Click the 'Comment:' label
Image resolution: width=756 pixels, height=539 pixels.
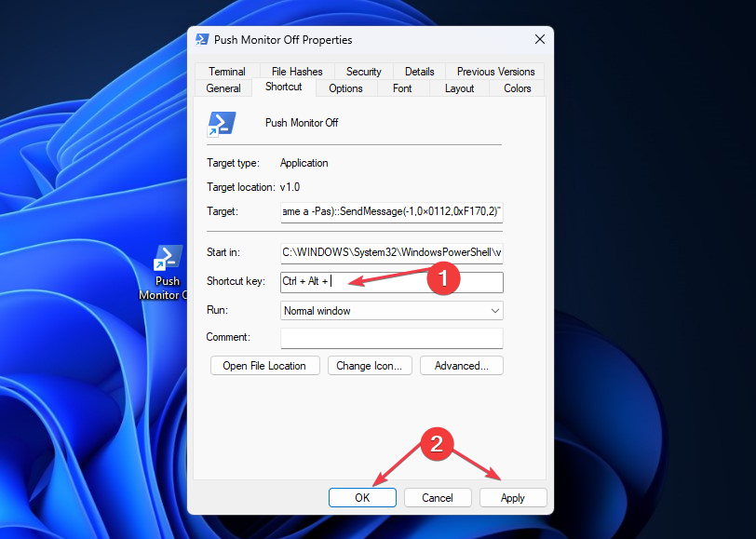(x=228, y=337)
